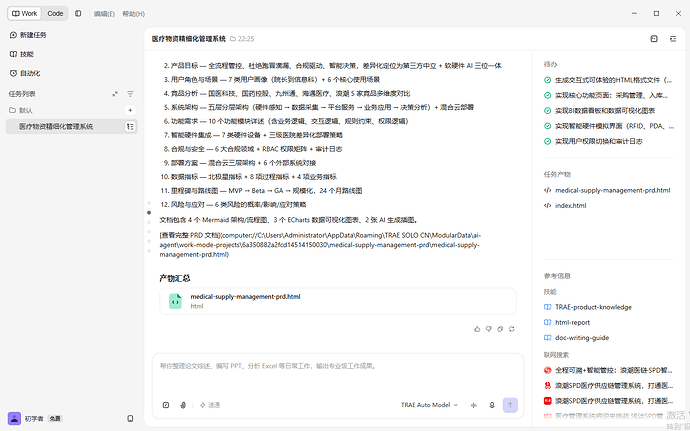Click the thumbs-down feedback icon
Viewport: 690px width, 431px height.
click(x=488, y=329)
